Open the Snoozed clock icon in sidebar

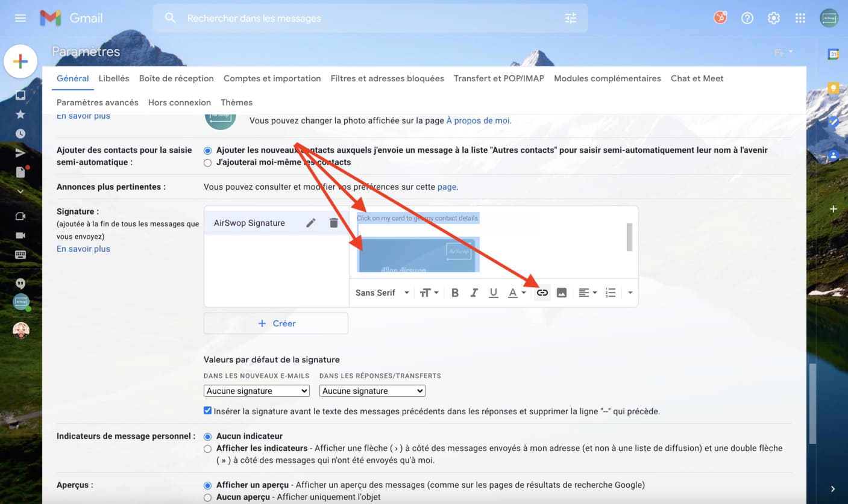click(x=20, y=134)
